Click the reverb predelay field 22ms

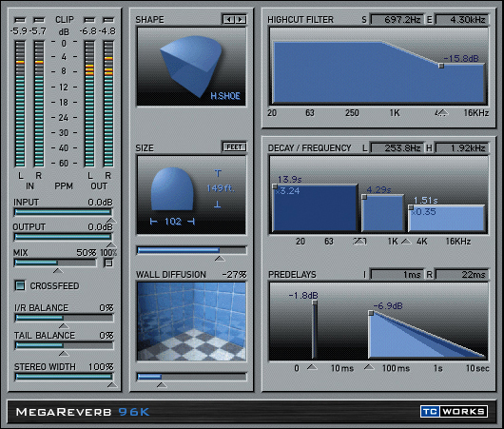coord(462,274)
